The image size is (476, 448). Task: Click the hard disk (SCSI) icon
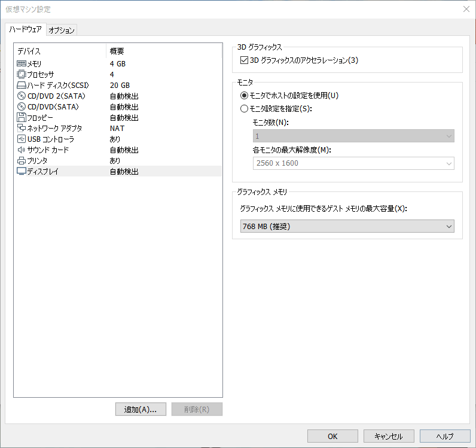coord(22,85)
